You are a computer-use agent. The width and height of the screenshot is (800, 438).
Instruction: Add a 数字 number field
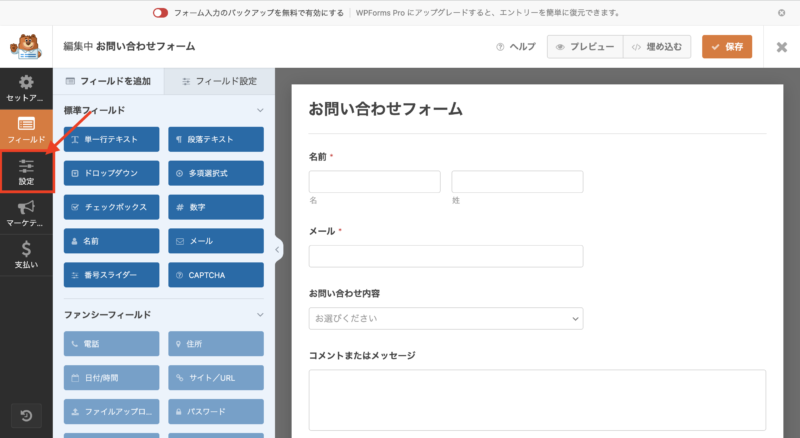216,207
